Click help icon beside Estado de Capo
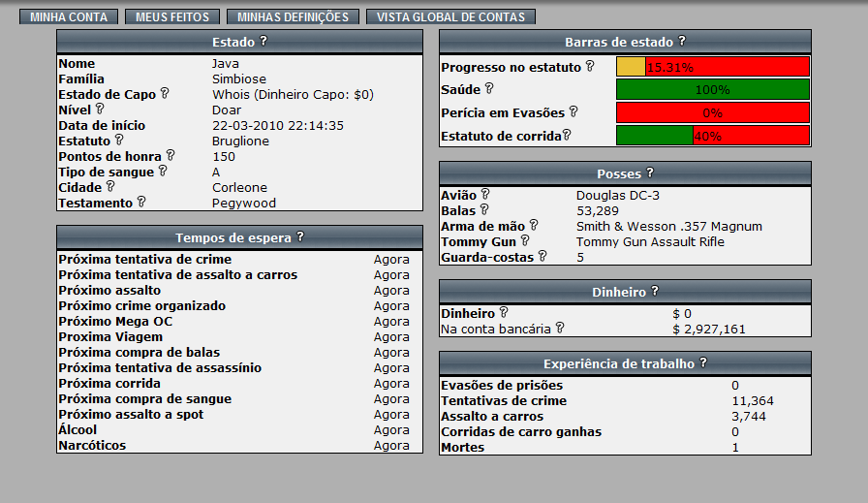 click(165, 94)
